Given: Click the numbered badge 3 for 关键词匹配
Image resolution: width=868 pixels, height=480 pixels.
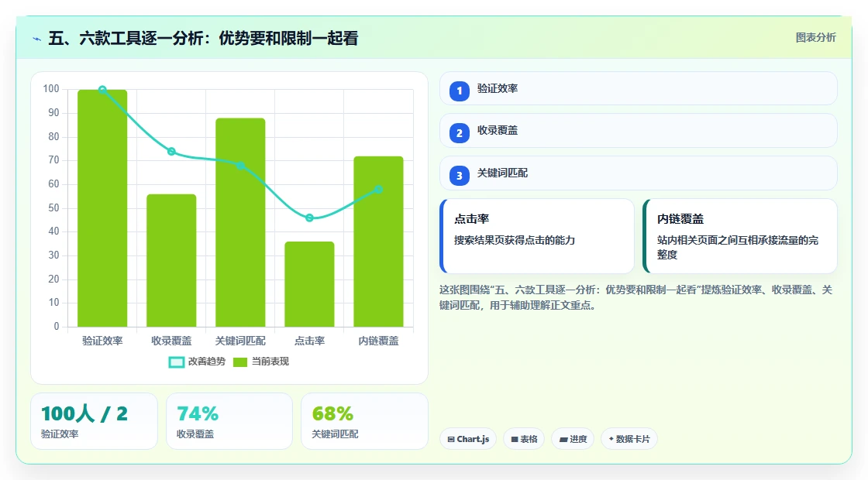Looking at the screenshot, I should (x=459, y=176).
